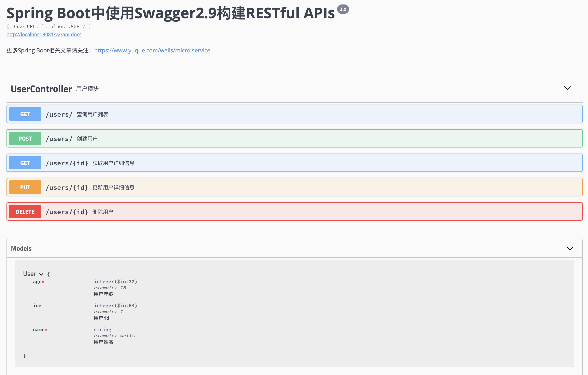Collapse the Models section chevron

[x=570, y=248]
